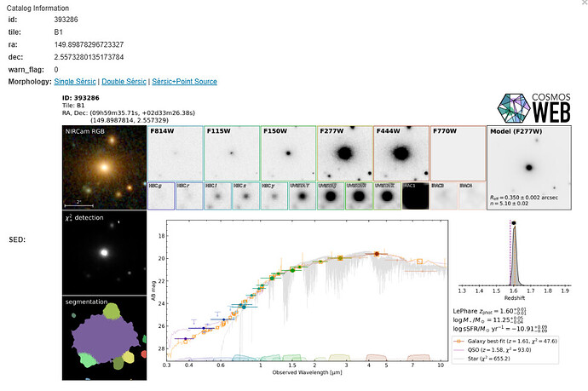
Task: Select the dec value 2.5573280135173784
Action: (x=89, y=57)
